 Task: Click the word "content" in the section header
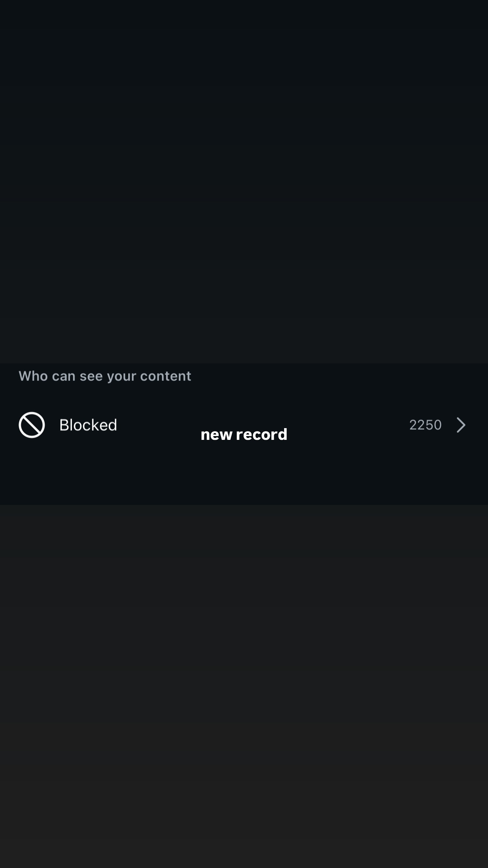point(166,376)
